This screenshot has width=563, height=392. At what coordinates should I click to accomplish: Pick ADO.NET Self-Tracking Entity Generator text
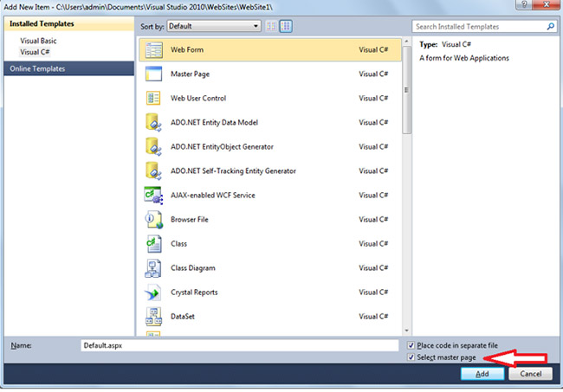point(233,171)
